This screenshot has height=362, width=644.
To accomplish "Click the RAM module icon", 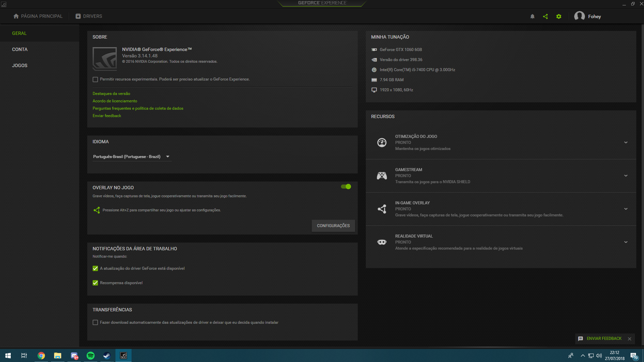I will (374, 80).
